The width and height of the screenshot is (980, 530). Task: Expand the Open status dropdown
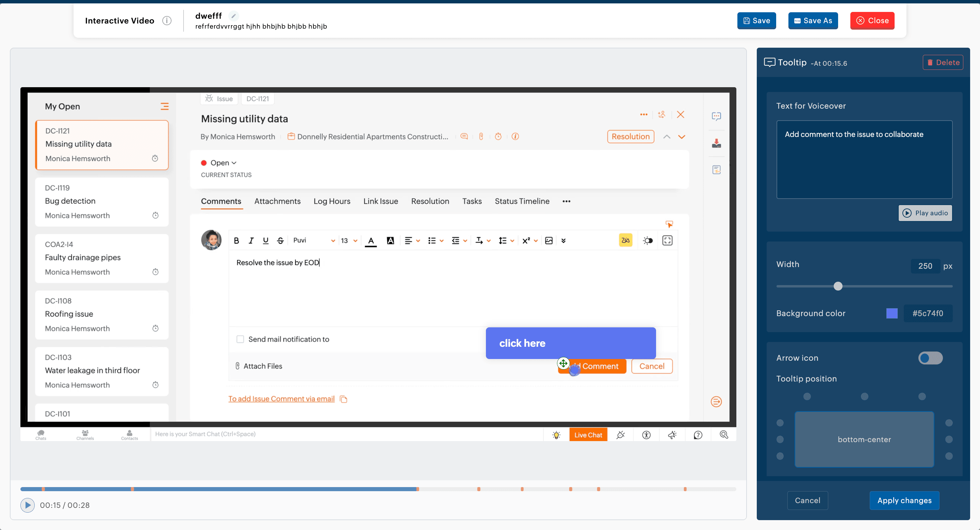click(x=223, y=163)
